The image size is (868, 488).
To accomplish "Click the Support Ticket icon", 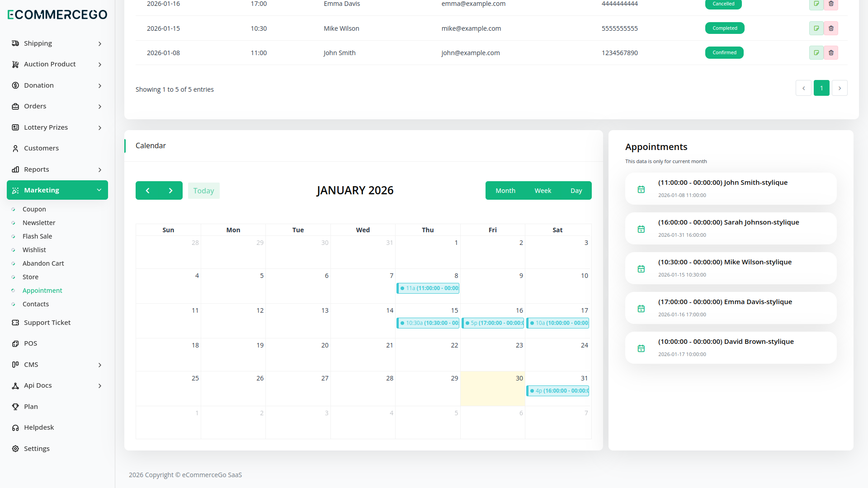I will [15, 323].
